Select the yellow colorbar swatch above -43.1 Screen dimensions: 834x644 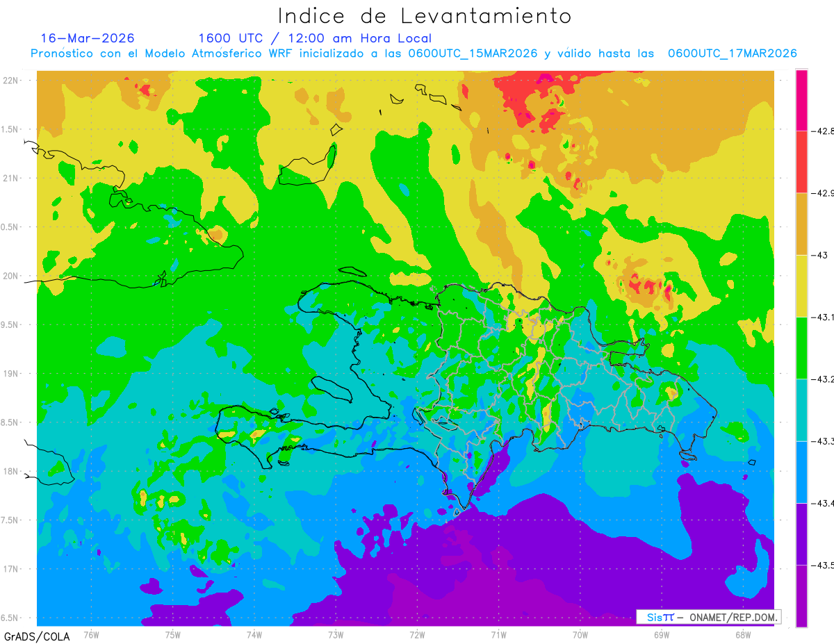801,286
